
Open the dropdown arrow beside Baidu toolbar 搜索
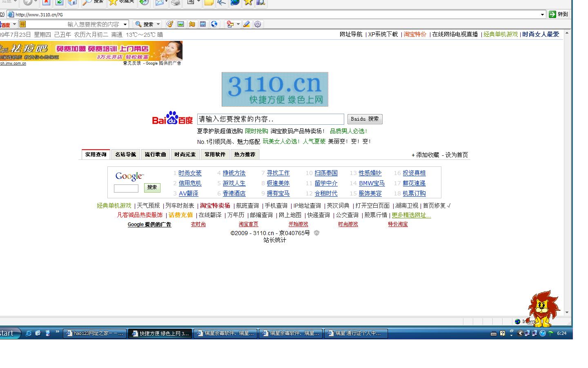point(158,25)
